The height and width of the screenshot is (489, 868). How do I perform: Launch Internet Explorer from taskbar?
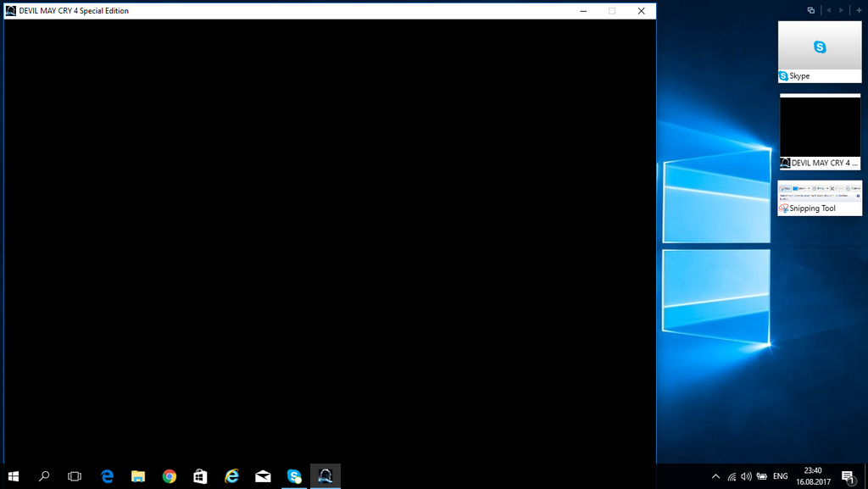[231, 476]
